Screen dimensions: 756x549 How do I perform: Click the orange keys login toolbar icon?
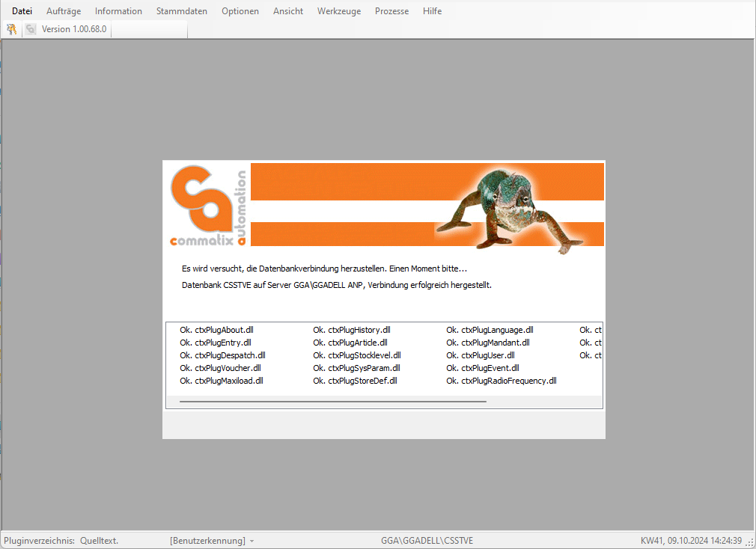tap(11, 29)
